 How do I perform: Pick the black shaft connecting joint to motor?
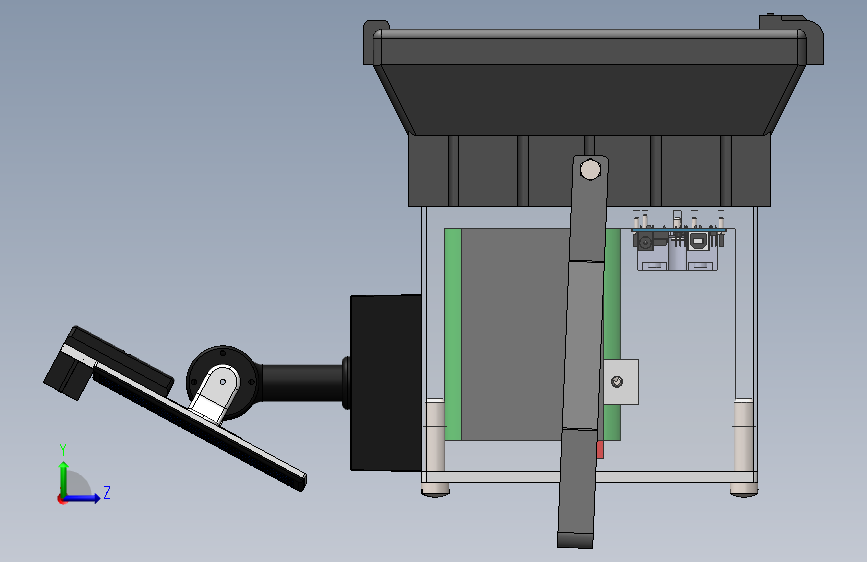click(x=303, y=382)
